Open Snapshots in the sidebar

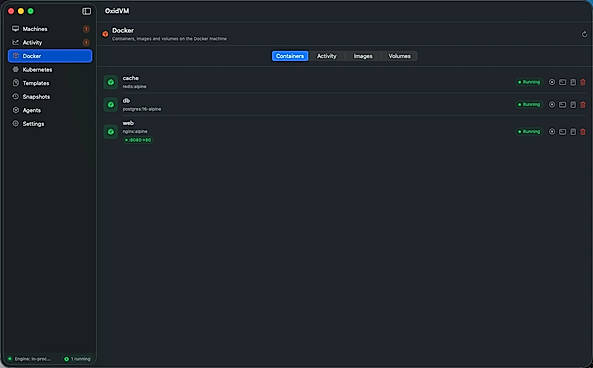(50, 97)
